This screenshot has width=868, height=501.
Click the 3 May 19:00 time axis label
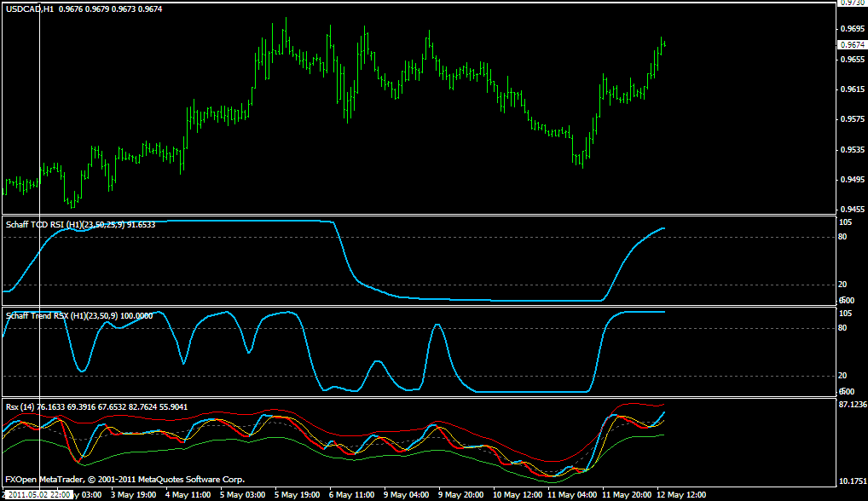133,494
